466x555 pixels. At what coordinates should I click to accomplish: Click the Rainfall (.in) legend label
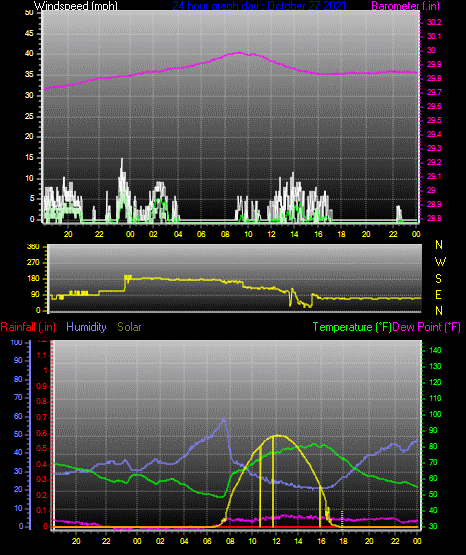[28, 327]
